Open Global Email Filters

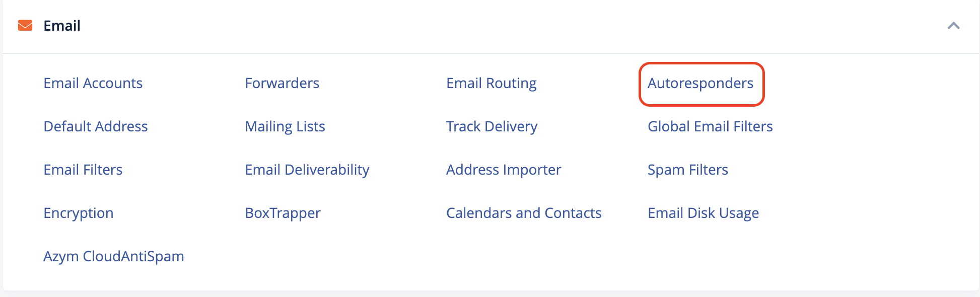[x=710, y=126]
